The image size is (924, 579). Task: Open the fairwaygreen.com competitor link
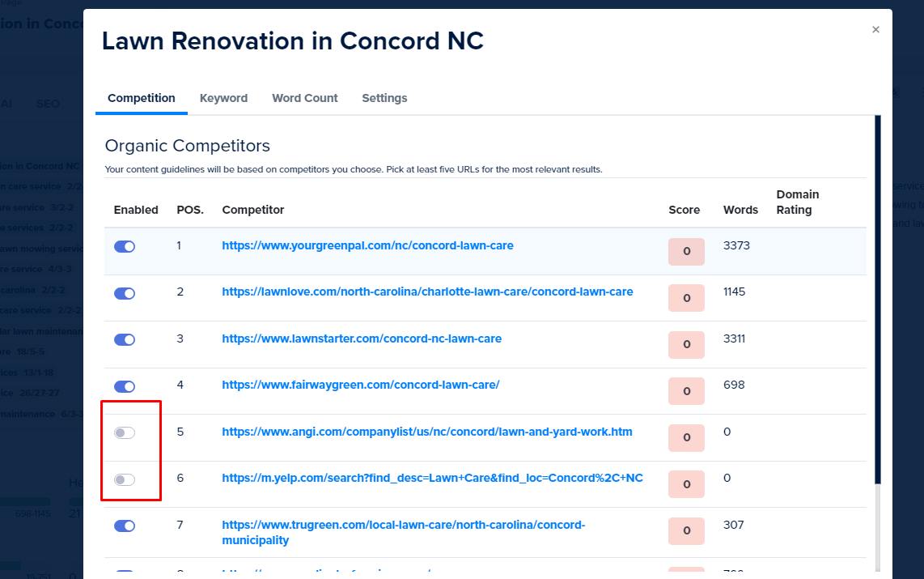pos(360,385)
